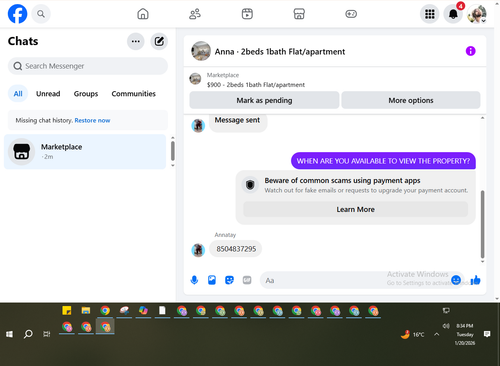Viewport: 500px width, 366px height.
Task: Open the Friends icon in top navigation
Action: click(x=195, y=14)
